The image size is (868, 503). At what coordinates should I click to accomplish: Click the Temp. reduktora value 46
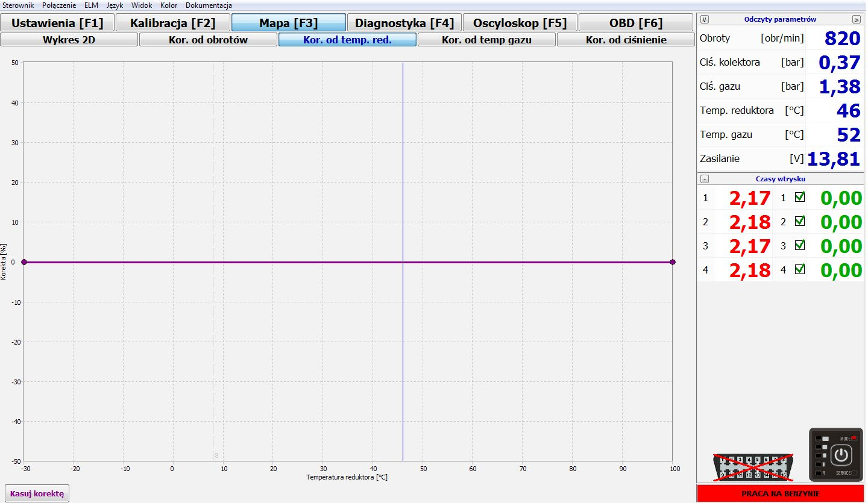coord(849,110)
